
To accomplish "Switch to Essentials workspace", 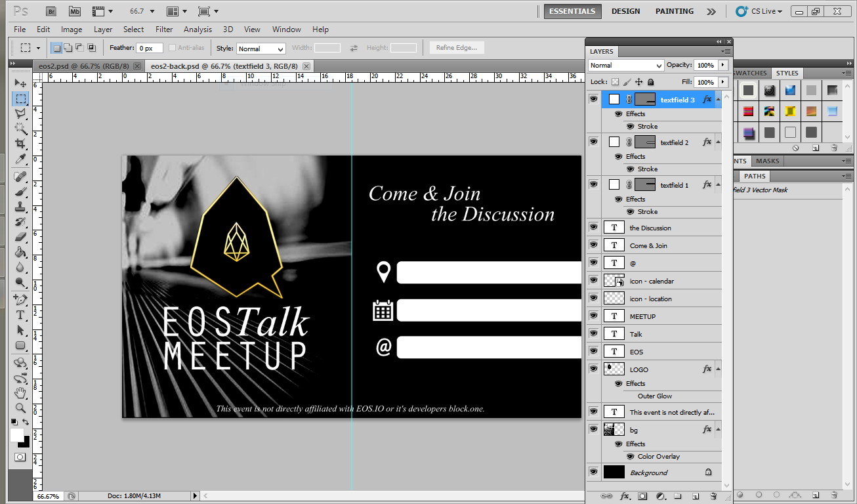I will pos(572,11).
